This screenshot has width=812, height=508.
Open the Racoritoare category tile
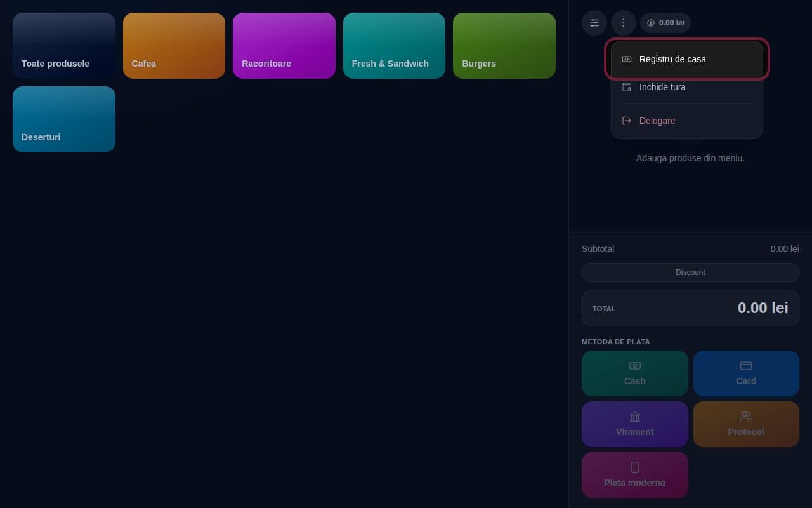click(x=284, y=46)
